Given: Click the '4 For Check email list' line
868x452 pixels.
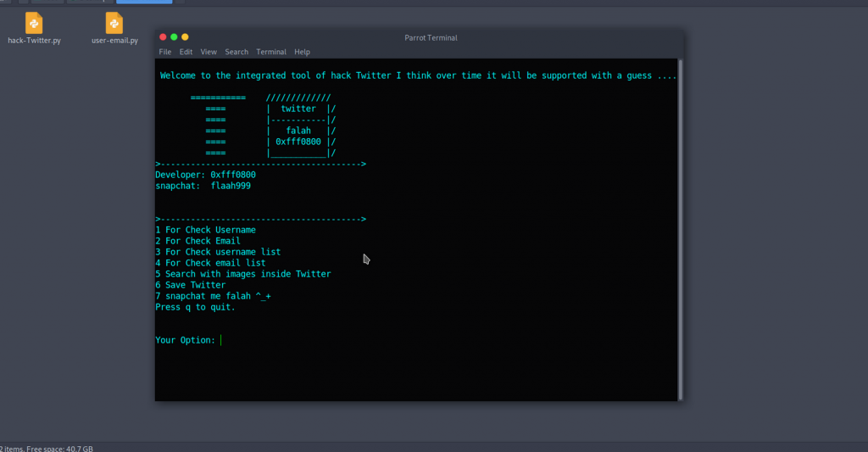Looking at the screenshot, I should [210, 263].
